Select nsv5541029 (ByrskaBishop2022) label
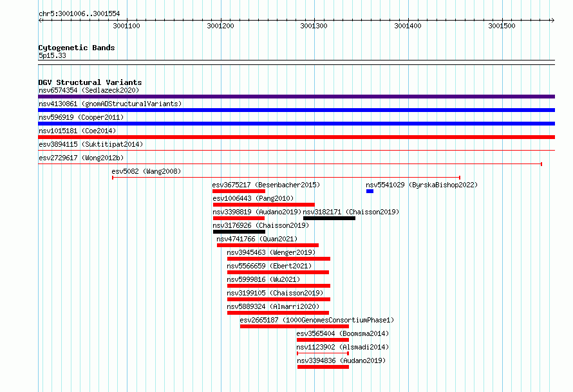 pos(422,185)
